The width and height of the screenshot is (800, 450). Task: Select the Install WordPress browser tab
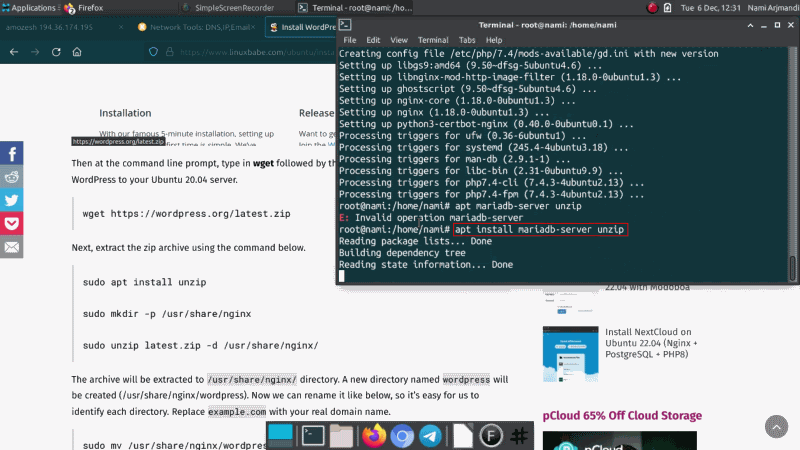[301, 27]
